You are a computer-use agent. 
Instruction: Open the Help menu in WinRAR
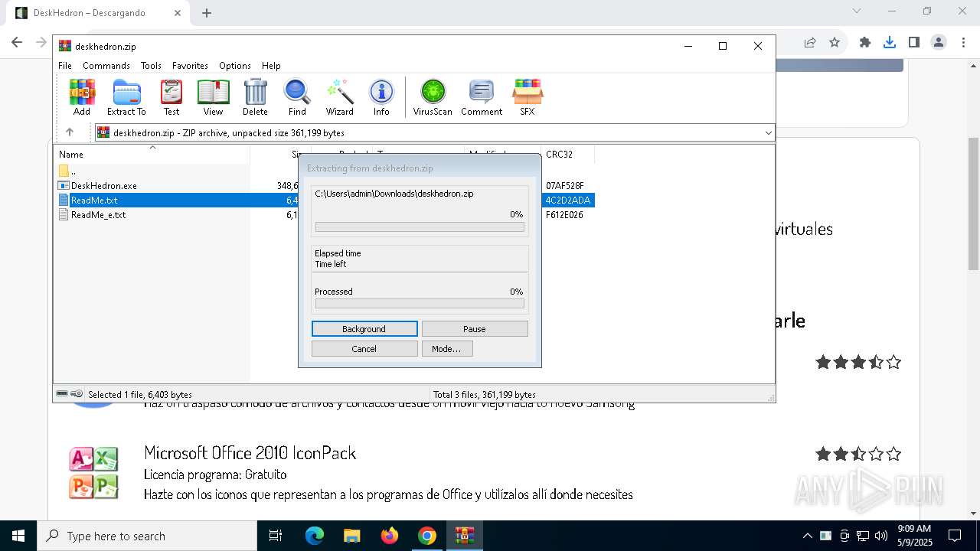pos(271,66)
